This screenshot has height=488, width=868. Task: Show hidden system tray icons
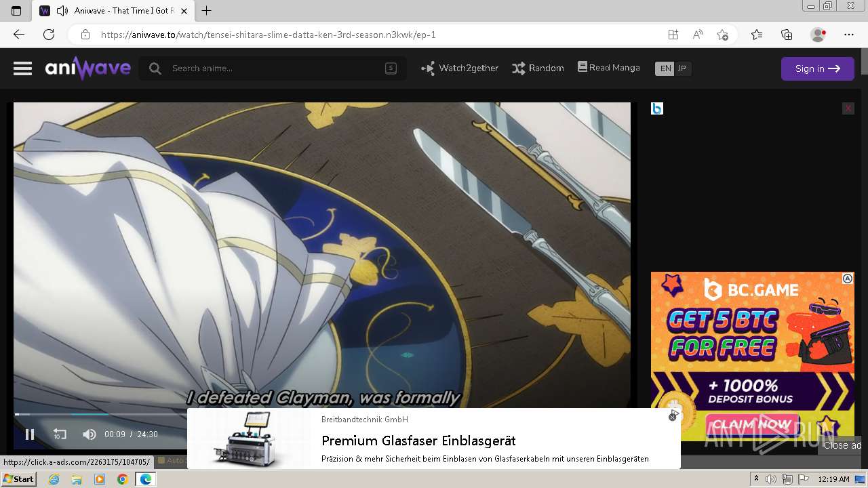click(756, 479)
